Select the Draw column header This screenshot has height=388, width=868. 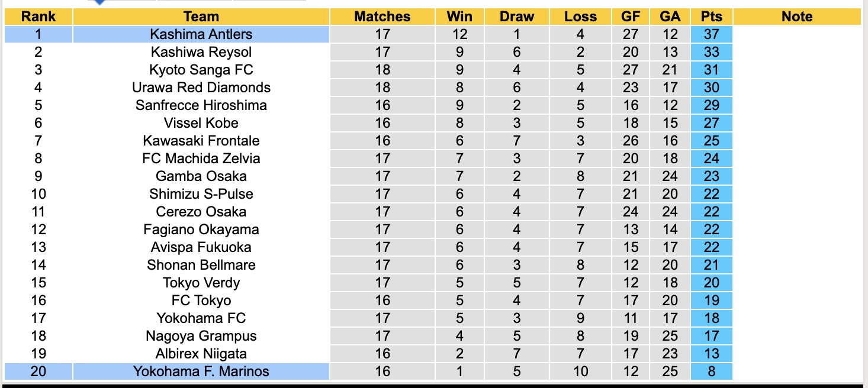coord(517,17)
